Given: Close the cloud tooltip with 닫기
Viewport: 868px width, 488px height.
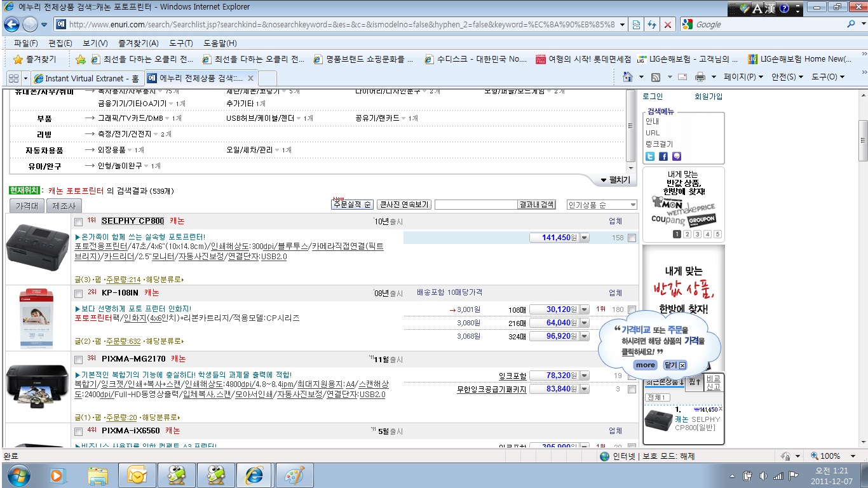Looking at the screenshot, I should (675, 365).
